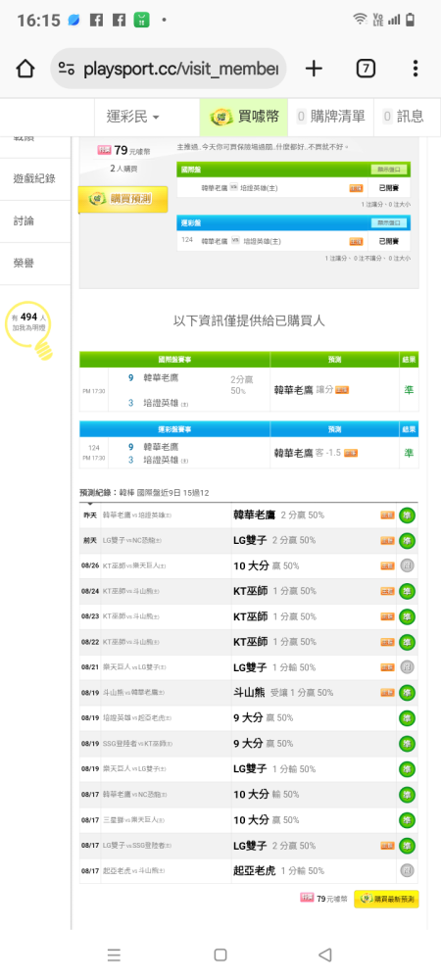Click the green result icon for the 08/24 KT巫師 row
Viewport: 441px width, 980px height.
point(408,591)
